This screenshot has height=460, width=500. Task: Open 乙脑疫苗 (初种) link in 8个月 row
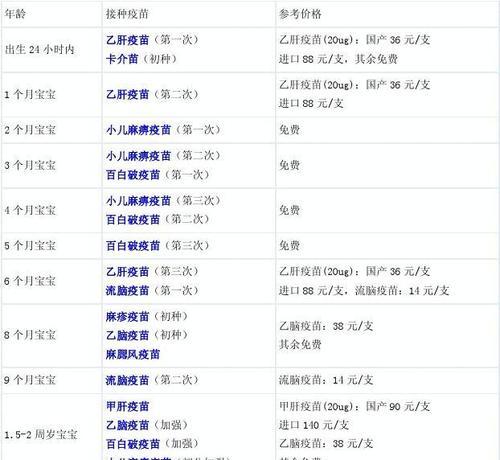click(127, 335)
